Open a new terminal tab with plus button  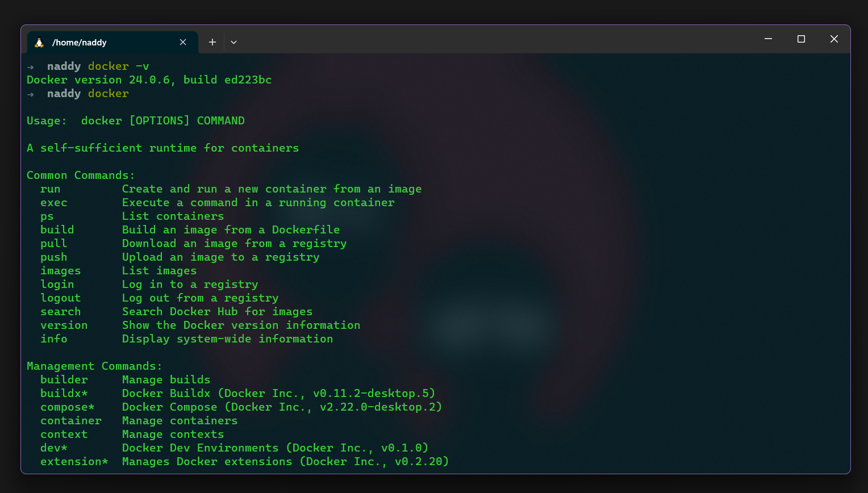click(212, 41)
